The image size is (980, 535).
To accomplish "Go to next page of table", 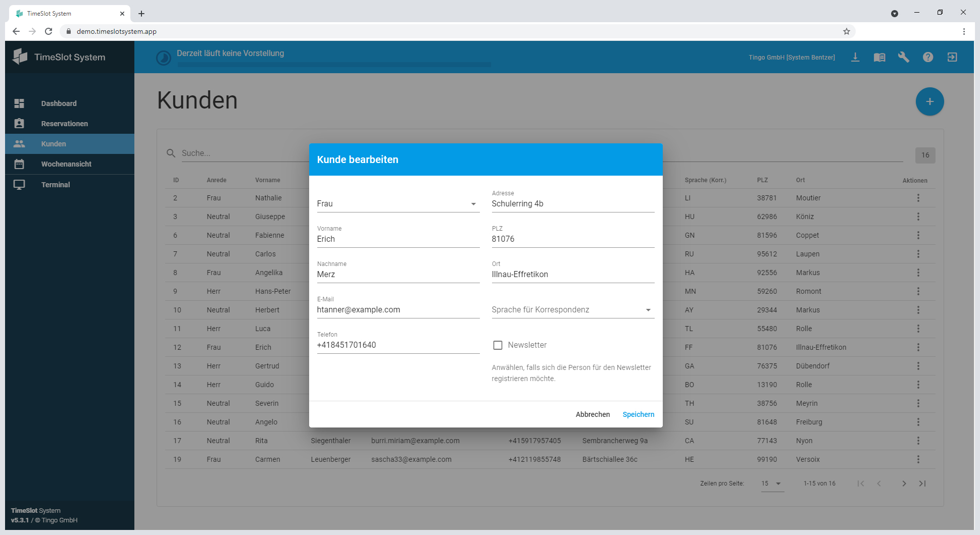I will coord(904,484).
